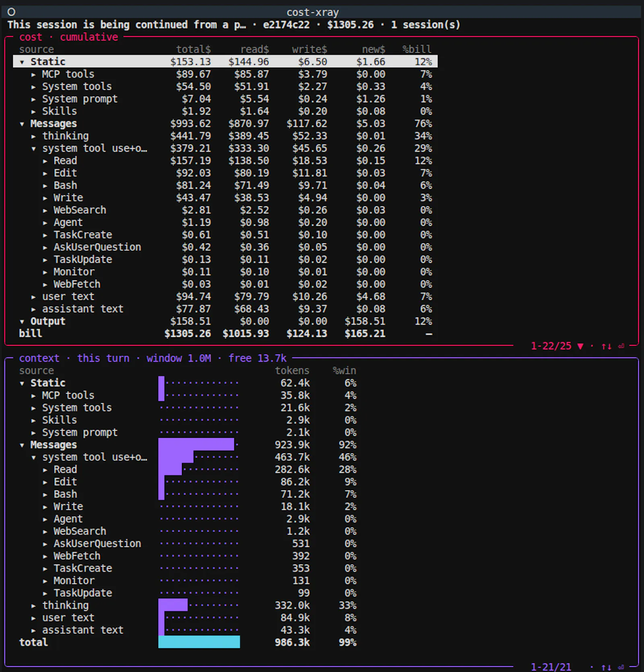
Task: Click the 'window 1.0M' label
Action: pyautogui.click(x=179, y=358)
